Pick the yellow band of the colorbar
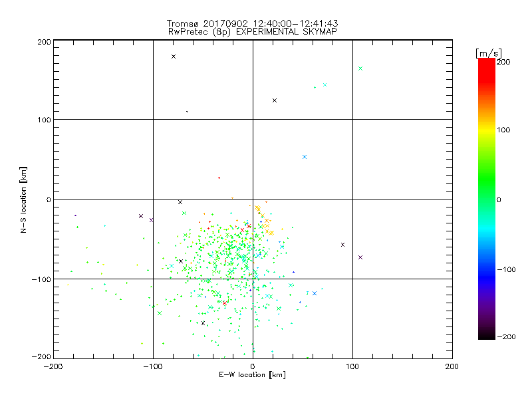532x399 pixels. (x=487, y=130)
